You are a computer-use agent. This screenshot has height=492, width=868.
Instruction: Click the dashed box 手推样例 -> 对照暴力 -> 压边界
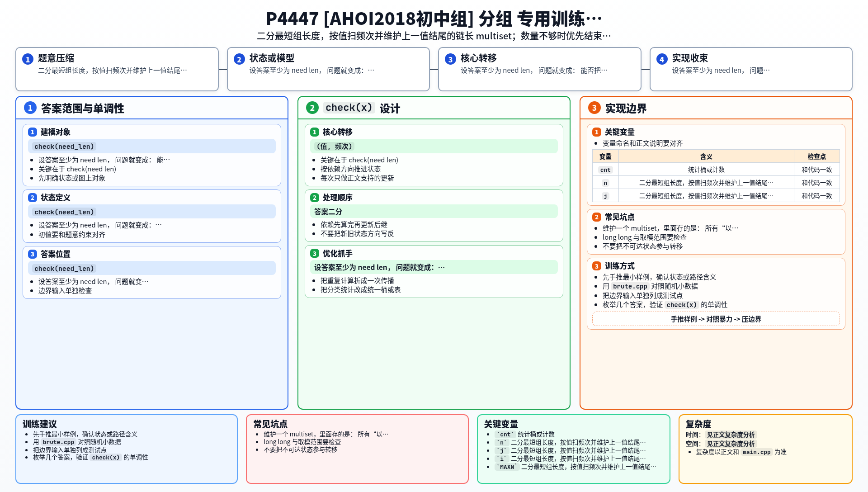716,319
